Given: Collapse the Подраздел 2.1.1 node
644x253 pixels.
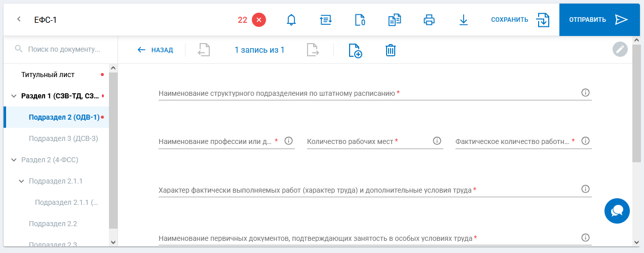Looking at the screenshot, I should 21,181.
